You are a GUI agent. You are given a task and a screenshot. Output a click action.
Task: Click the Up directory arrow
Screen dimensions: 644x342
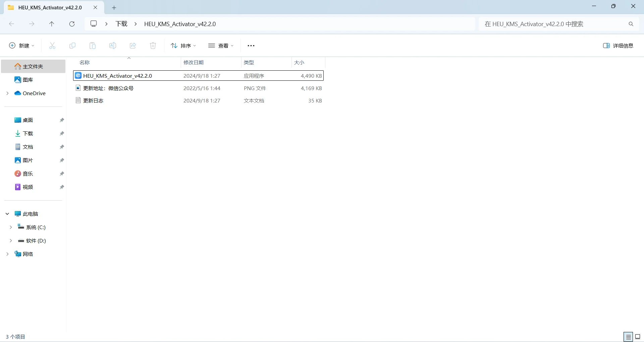coord(52,24)
